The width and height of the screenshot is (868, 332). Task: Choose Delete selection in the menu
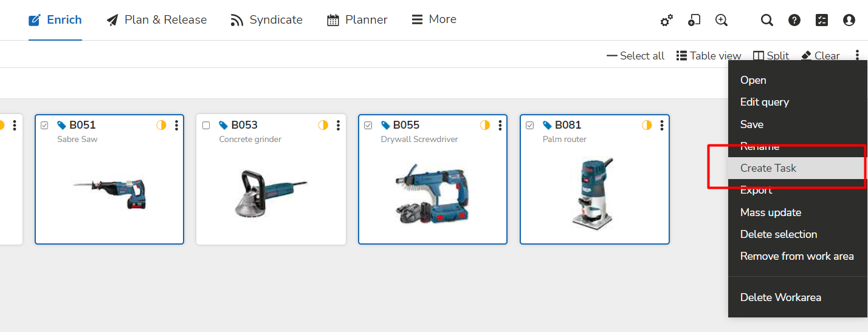[x=779, y=234]
